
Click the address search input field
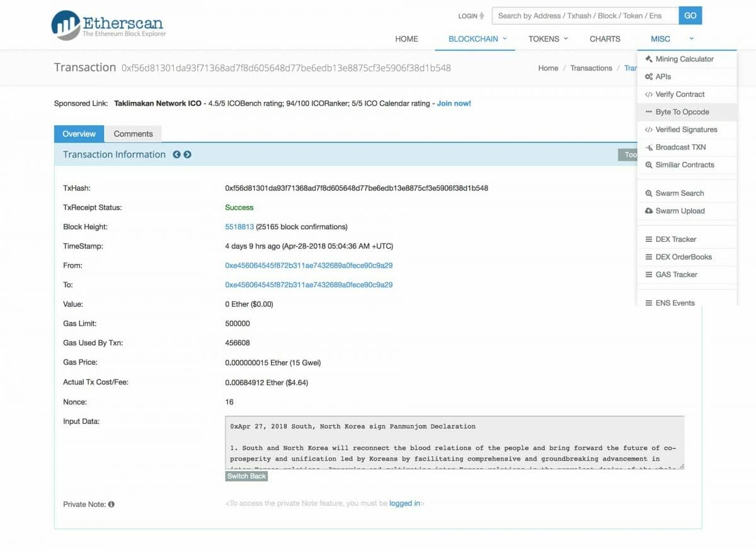coord(585,16)
